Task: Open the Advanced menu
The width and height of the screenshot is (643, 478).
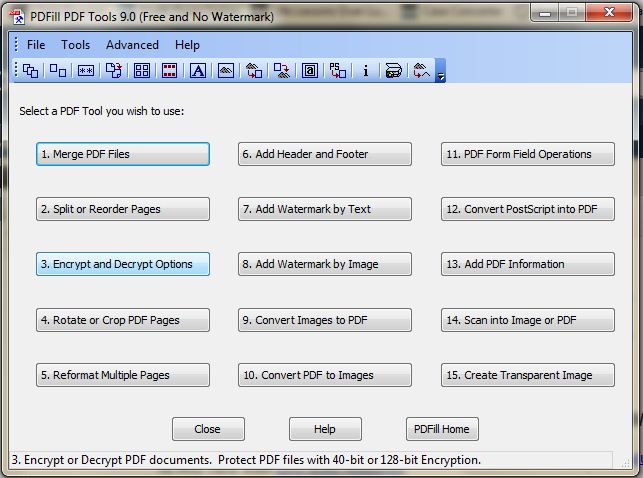Action: 132,45
